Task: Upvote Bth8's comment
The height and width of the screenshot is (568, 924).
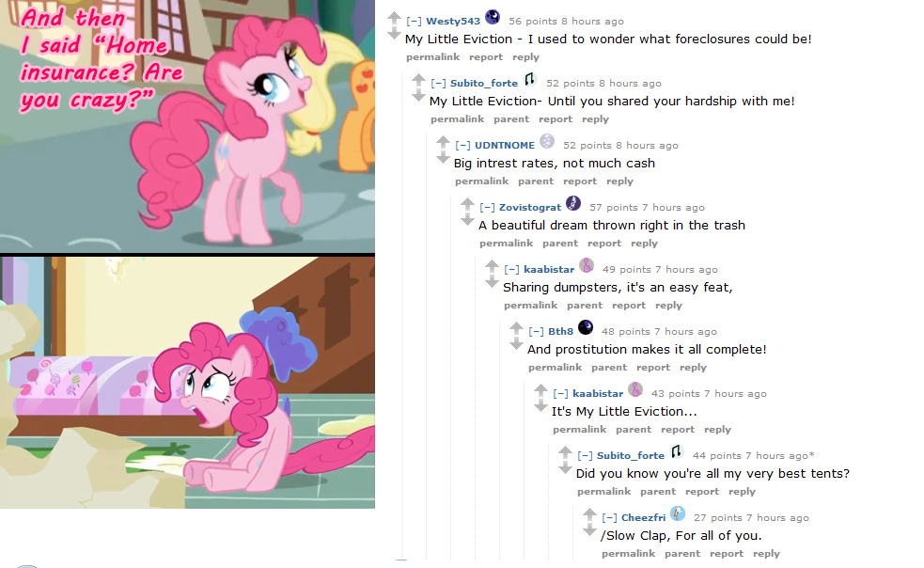Action: click(516, 328)
